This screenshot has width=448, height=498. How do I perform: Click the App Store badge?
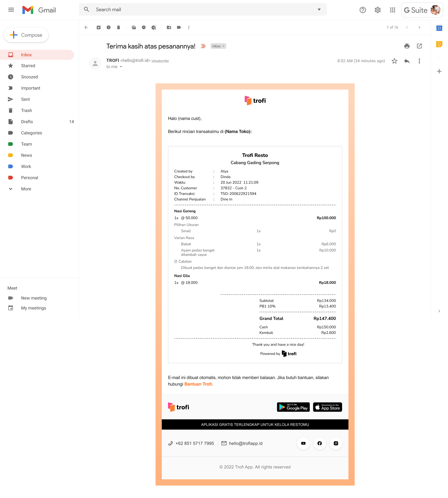pos(328,407)
